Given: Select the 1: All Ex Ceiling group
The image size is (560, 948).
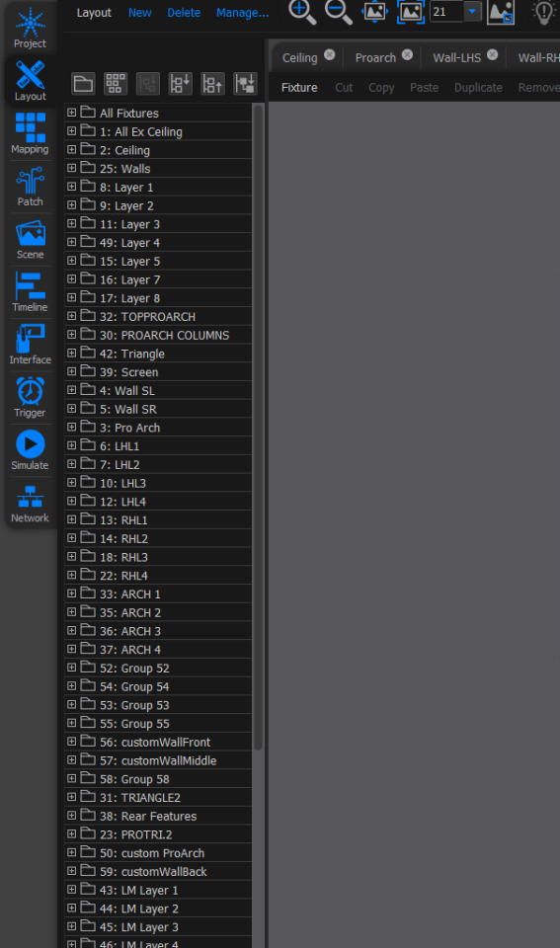Looking at the screenshot, I should [x=158, y=131].
